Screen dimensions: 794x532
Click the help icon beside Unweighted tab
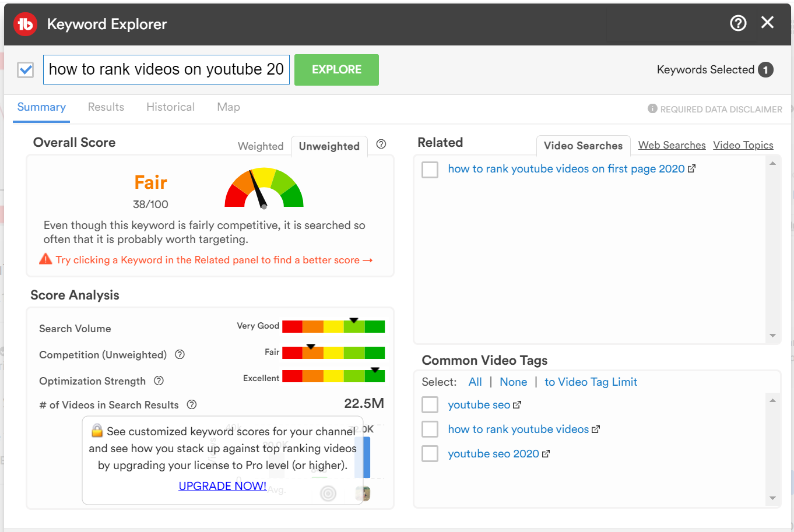(x=381, y=144)
